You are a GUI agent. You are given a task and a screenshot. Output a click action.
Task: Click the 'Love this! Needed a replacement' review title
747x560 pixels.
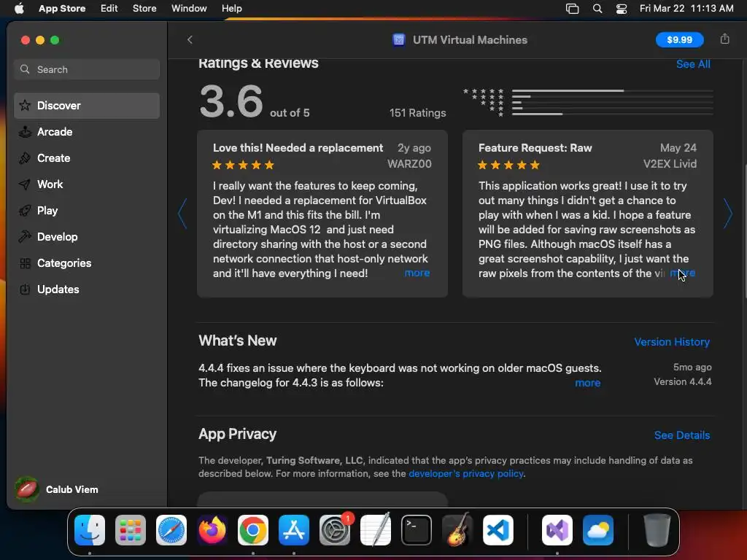[298, 148]
